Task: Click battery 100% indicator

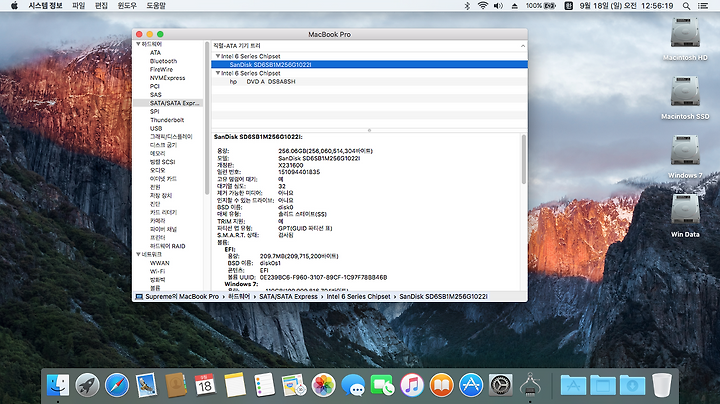Action: 541,6
